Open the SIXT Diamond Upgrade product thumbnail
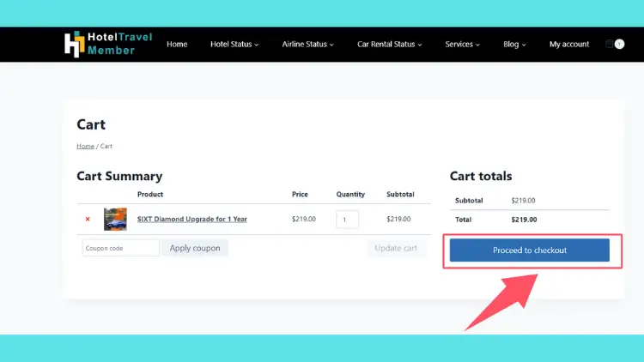The width and height of the screenshot is (644, 362). tap(115, 219)
